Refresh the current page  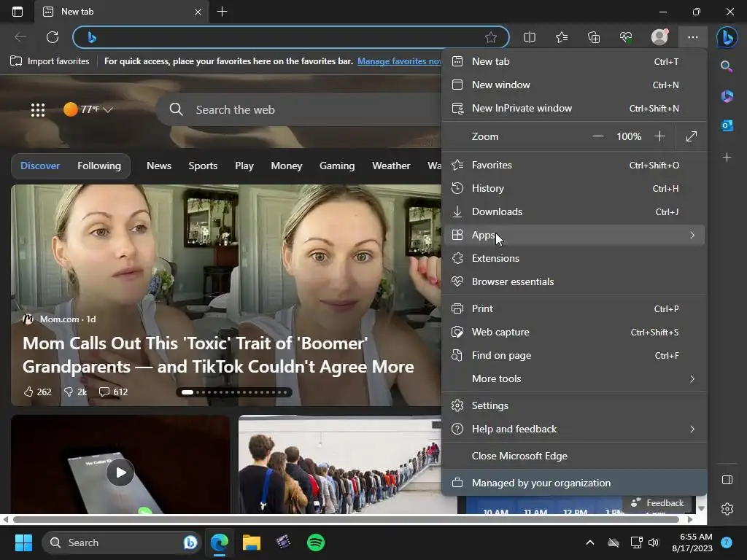tap(53, 37)
